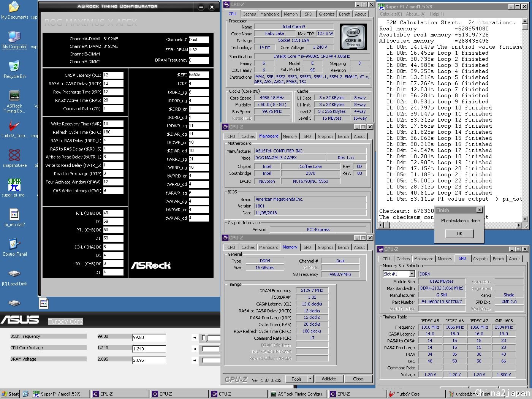Image resolution: width=532 pixels, height=399 pixels.
Task: Select the ROG MAXIMUS X APEX model field
Action: point(290,158)
